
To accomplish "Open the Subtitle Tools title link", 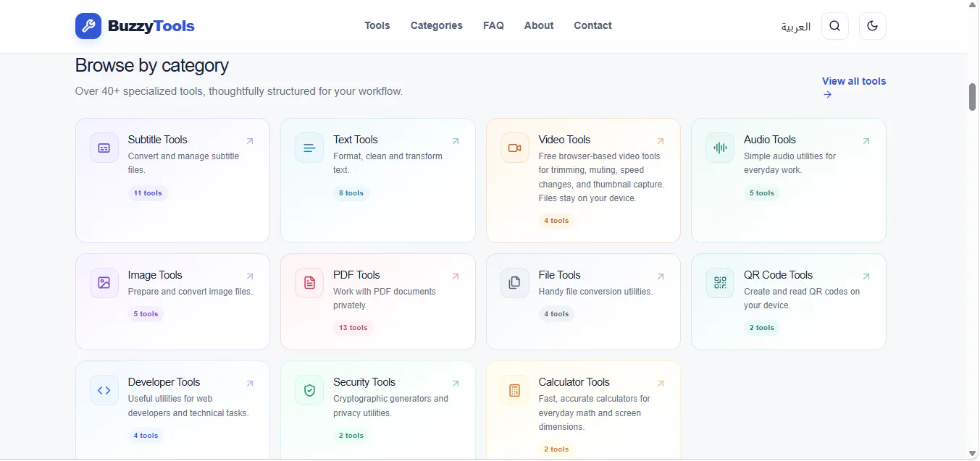I will coord(158,140).
